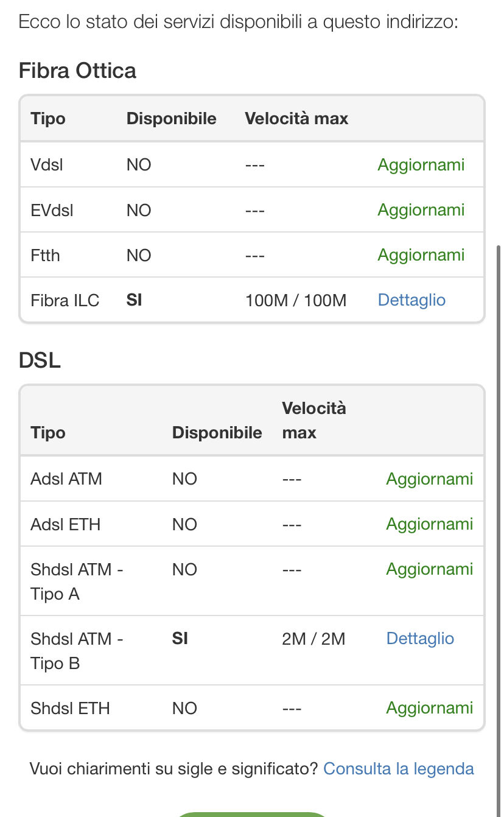This screenshot has width=504, height=817.
Task: Select the 100M / 100M speed value
Action: click(x=296, y=300)
